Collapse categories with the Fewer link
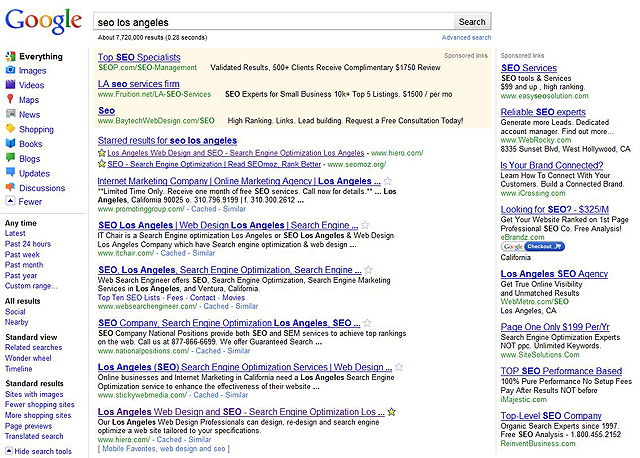640x458 pixels. [x=29, y=201]
